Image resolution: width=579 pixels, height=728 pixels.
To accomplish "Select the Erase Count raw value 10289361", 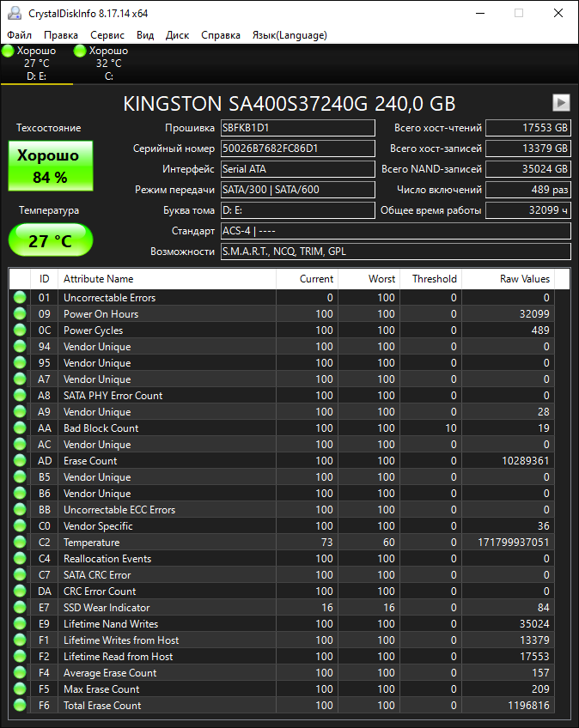I will coord(525,460).
